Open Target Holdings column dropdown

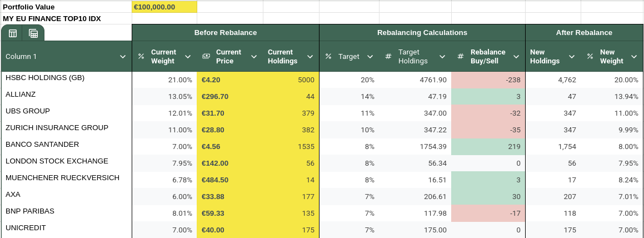(x=442, y=57)
